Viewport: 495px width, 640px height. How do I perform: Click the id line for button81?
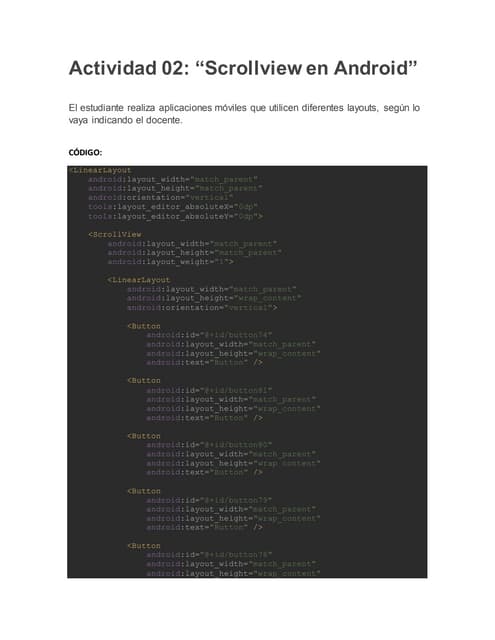[209, 390]
